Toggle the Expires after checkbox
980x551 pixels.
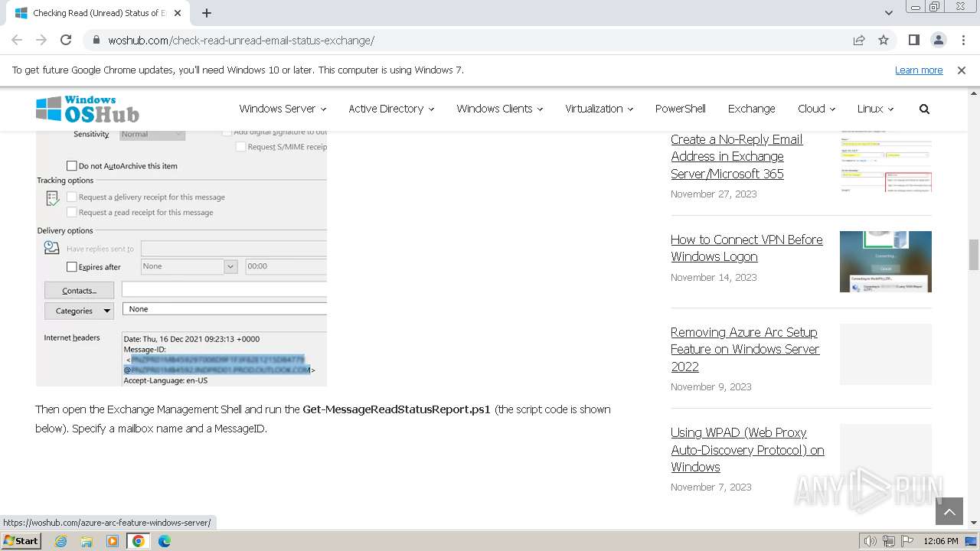click(72, 267)
